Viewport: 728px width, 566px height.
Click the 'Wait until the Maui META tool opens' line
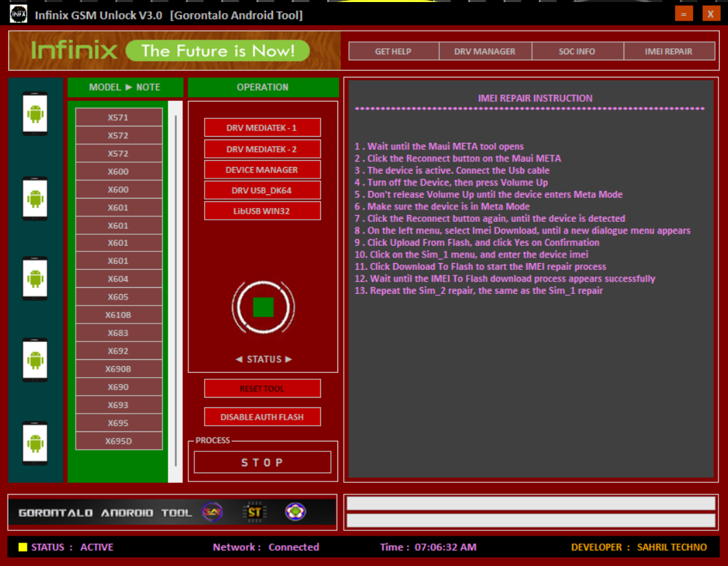click(439, 146)
